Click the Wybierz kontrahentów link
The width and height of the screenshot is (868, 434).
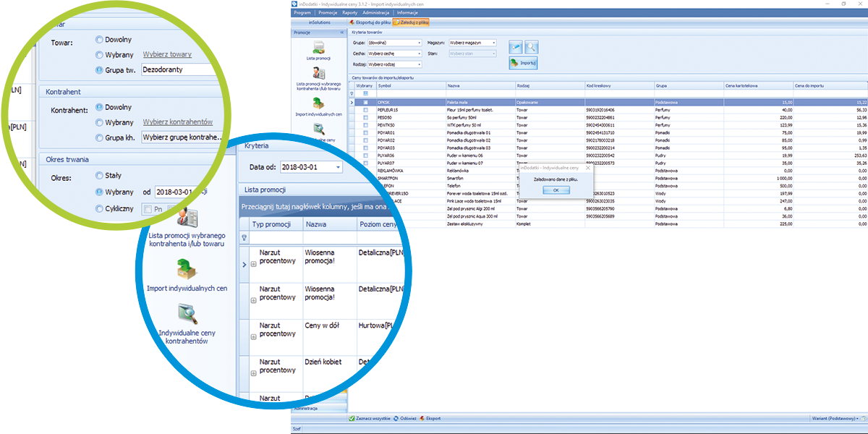pos(178,122)
